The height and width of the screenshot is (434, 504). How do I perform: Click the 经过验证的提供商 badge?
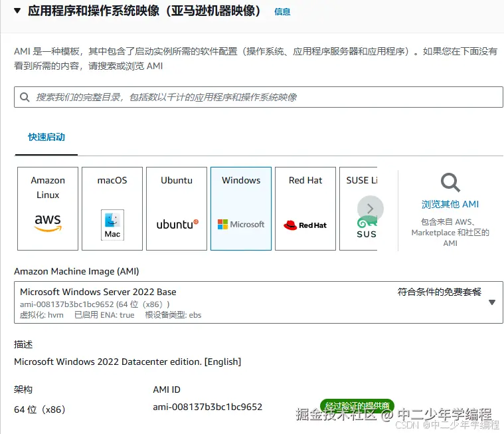point(357,405)
